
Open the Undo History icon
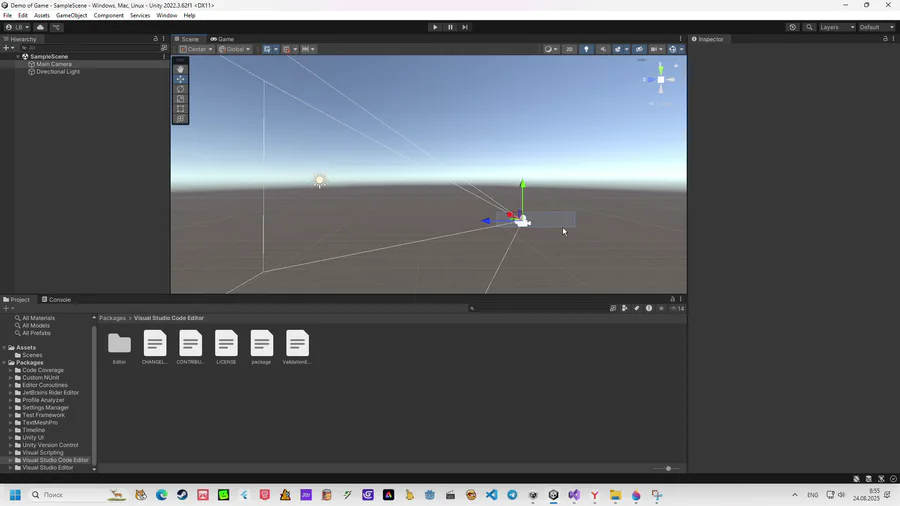793,27
